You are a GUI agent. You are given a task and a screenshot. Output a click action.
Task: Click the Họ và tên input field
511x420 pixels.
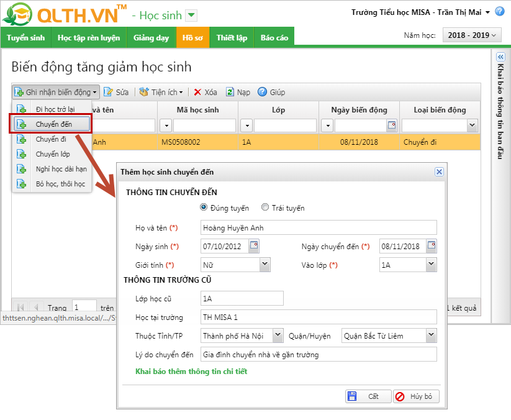pos(319,227)
